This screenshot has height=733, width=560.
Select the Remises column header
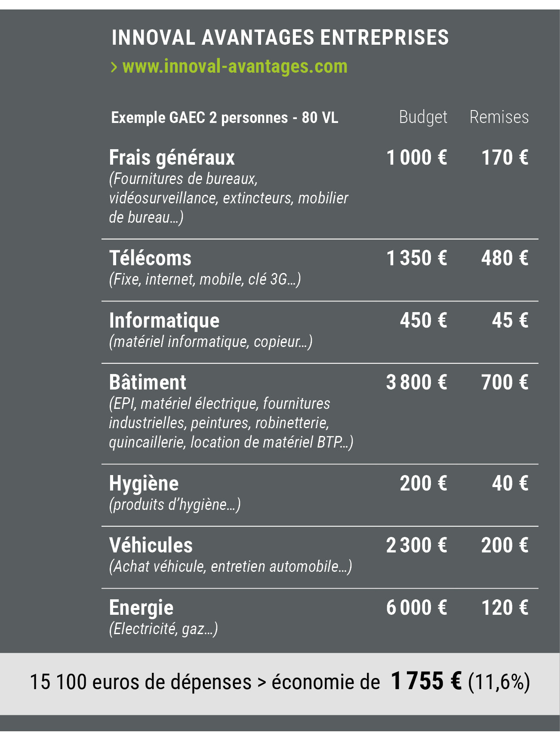(499, 117)
